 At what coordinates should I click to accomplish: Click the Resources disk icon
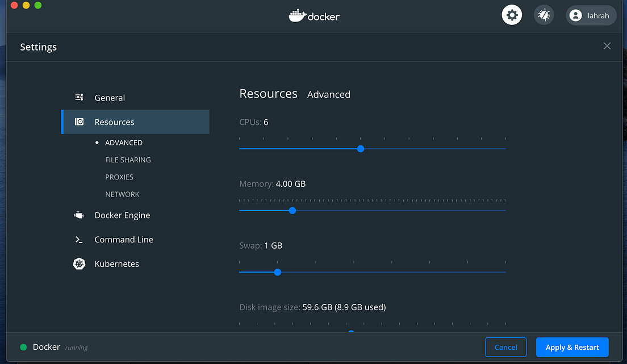[x=79, y=122]
